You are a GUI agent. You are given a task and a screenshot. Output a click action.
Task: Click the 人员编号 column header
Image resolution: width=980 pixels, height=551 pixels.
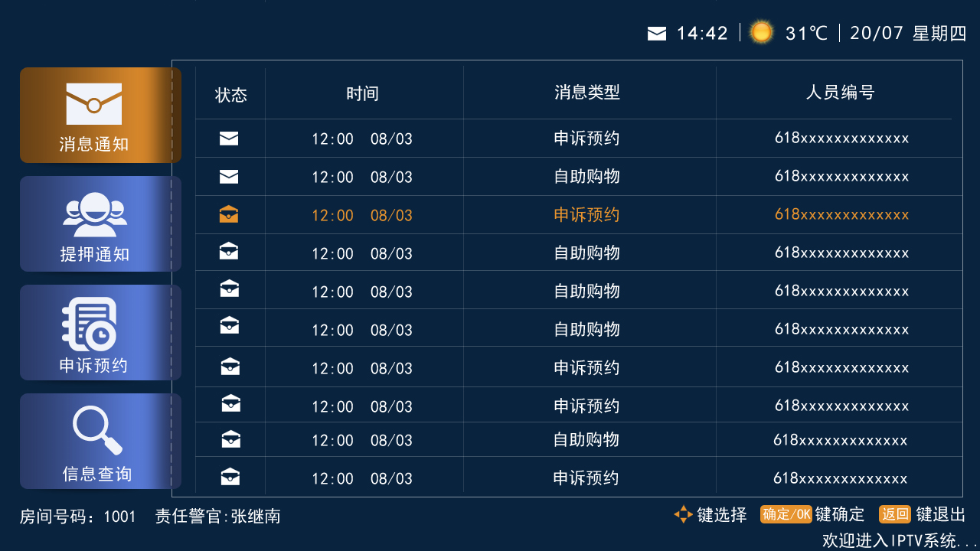840,93
